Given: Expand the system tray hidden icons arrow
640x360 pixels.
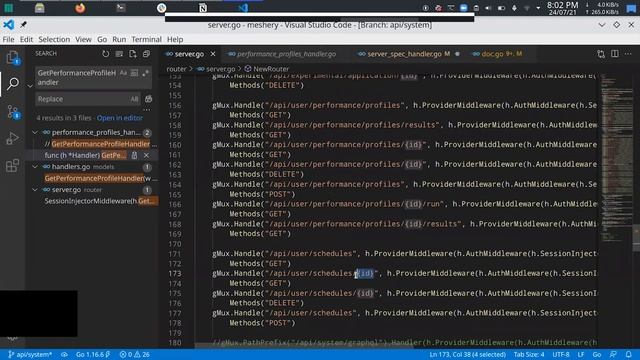Looking at the screenshot, I should tap(538, 8).
